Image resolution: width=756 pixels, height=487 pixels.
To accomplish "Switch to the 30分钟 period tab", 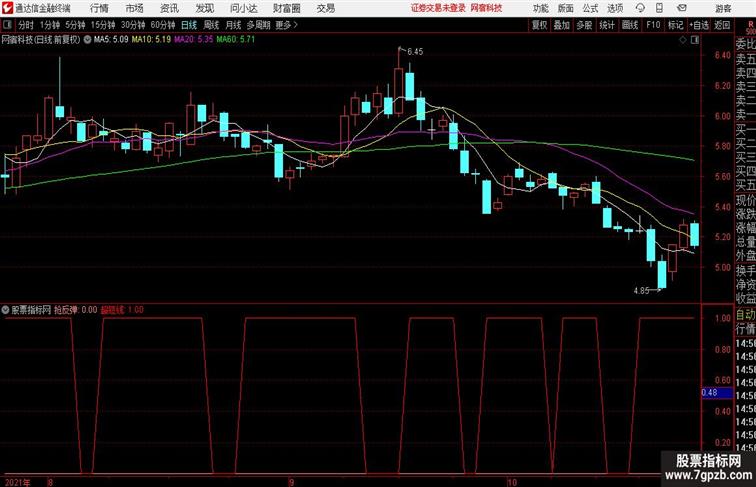I will [133, 25].
